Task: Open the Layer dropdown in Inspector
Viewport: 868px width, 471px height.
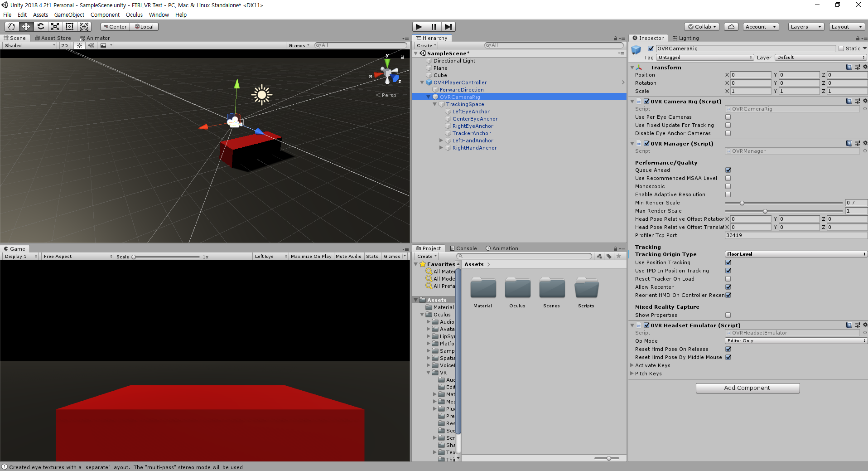Action: tap(820, 58)
